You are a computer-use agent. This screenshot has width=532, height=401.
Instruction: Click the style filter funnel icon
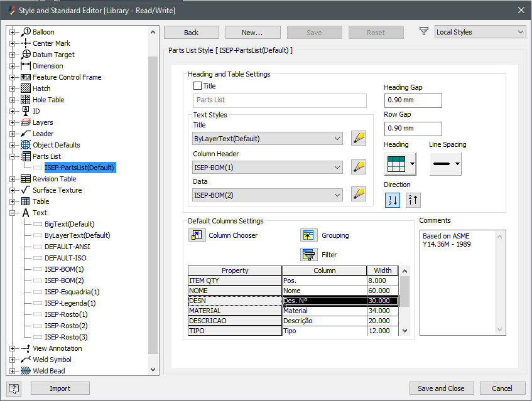tap(424, 31)
